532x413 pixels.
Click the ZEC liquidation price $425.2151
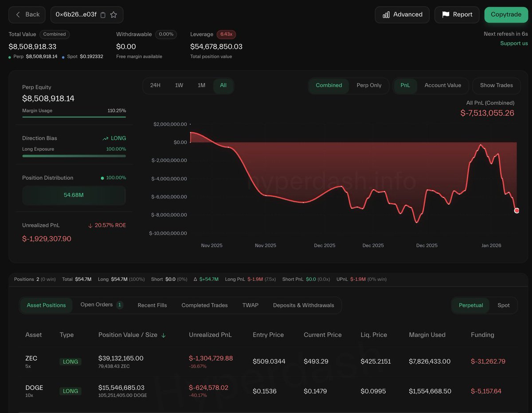point(376,362)
